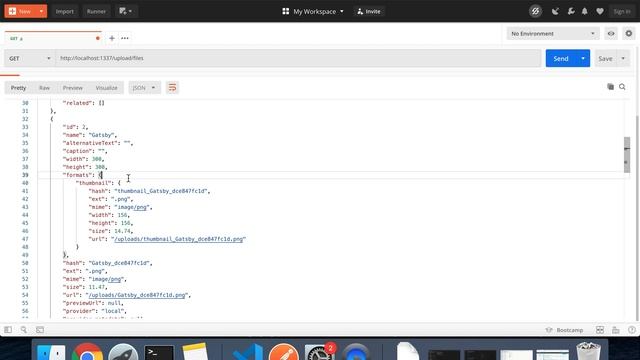Image resolution: width=640 pixels, height=360 pixels.
Task: Open the wrench settings icon
Action: click(x=571, y=11)
